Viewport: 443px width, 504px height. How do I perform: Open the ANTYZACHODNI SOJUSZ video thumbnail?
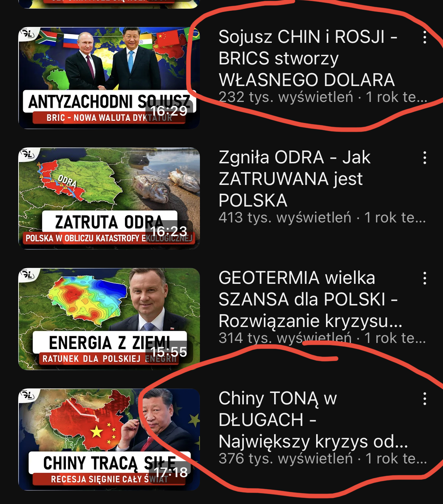tap(109, 78)
